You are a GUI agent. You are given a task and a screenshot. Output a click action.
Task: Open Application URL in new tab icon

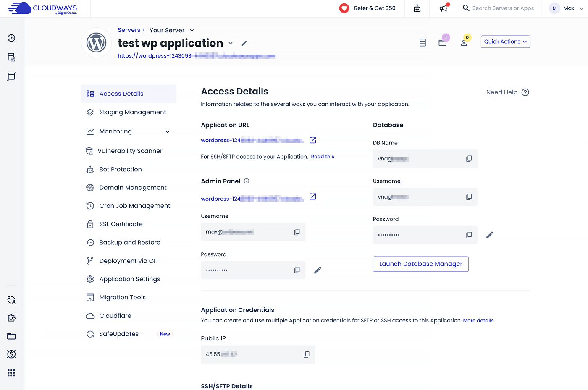click(x=313, y=140)
